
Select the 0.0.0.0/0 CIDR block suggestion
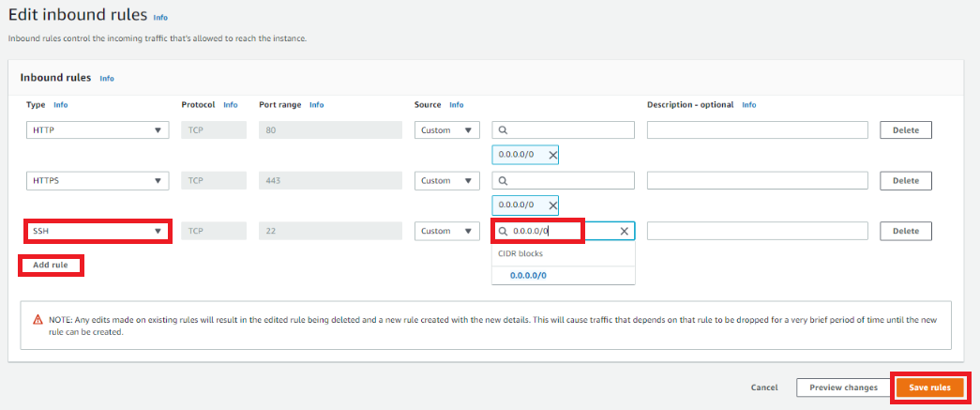coord(528,275)
